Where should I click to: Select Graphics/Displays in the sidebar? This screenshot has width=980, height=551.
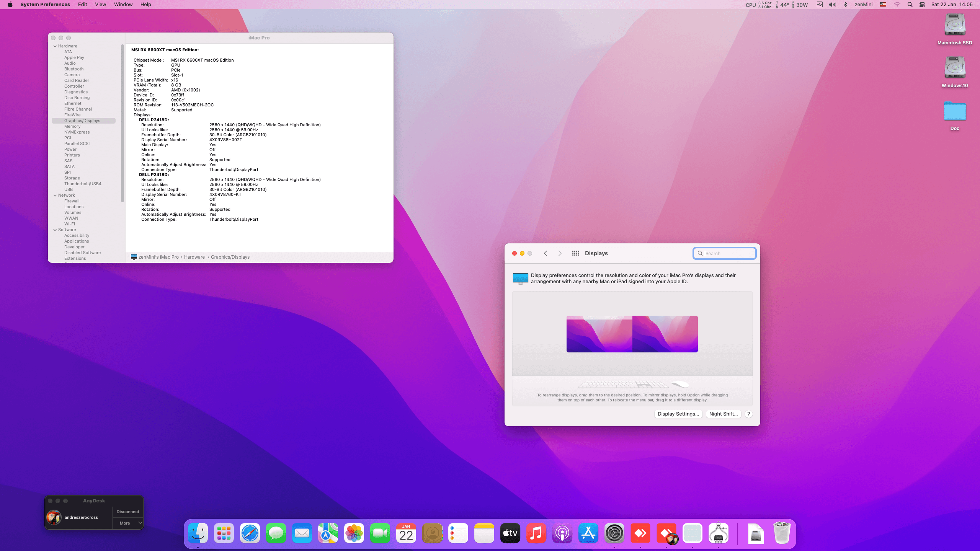coord(83,121)
